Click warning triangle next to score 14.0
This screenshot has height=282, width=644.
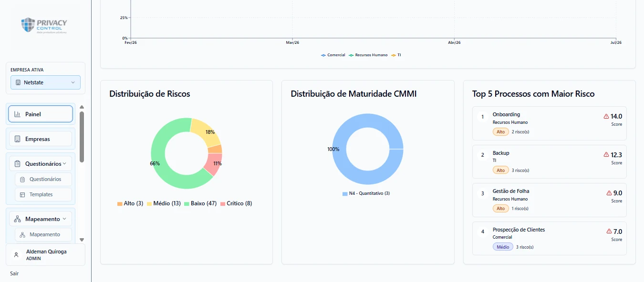606,116
